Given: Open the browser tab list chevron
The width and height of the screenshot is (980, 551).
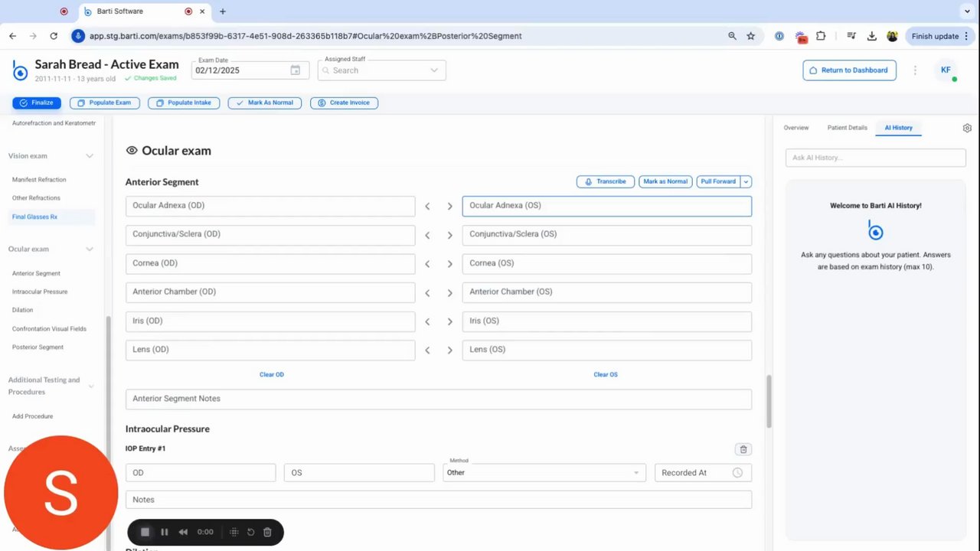Looking at the screenshot, I should [x=967, y=11].
